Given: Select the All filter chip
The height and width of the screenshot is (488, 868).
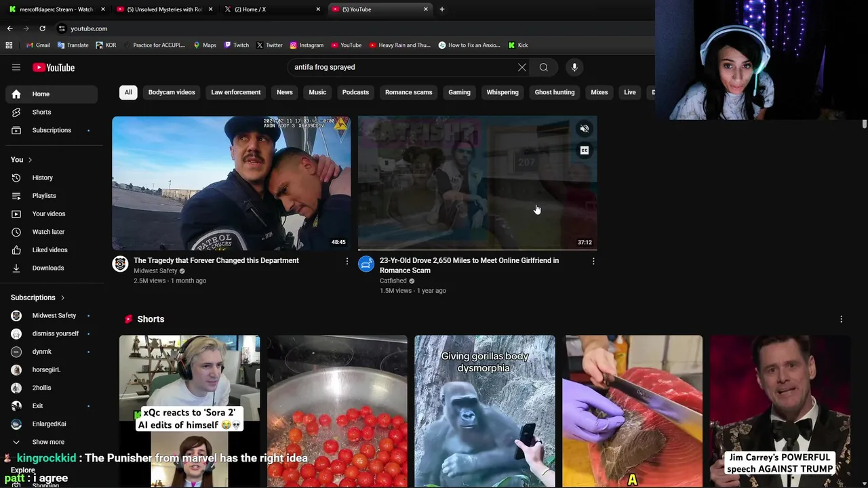Looking at the screenshot, I should pyautogui.click(x=128, y=92).
